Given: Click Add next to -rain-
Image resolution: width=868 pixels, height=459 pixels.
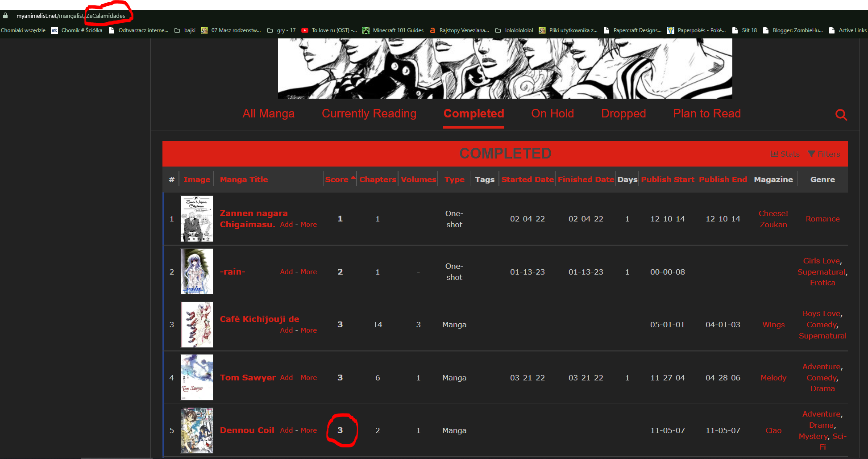Looking at the screenshot, I should tap(287, 272).
